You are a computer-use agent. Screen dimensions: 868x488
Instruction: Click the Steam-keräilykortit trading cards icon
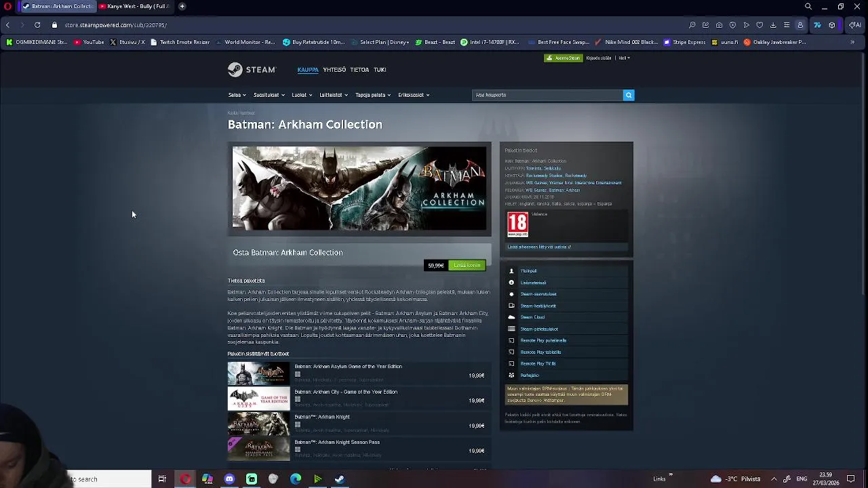click(x=511, y=306)
